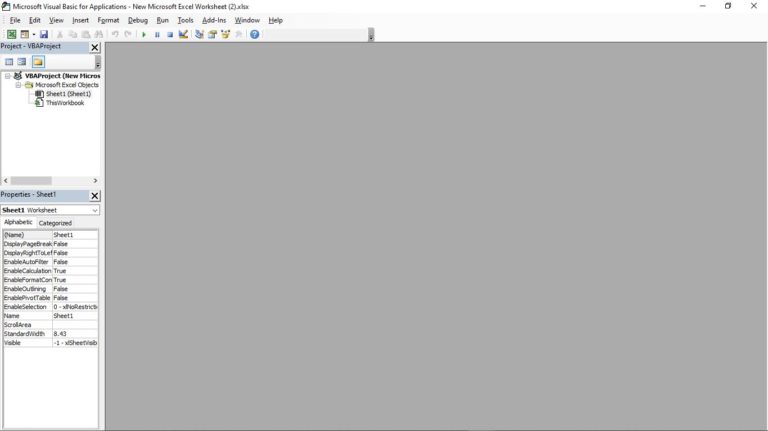Click the Insert UserForm toolbar icon
This screenshot has height=431, width=768.
pos(24,34)
